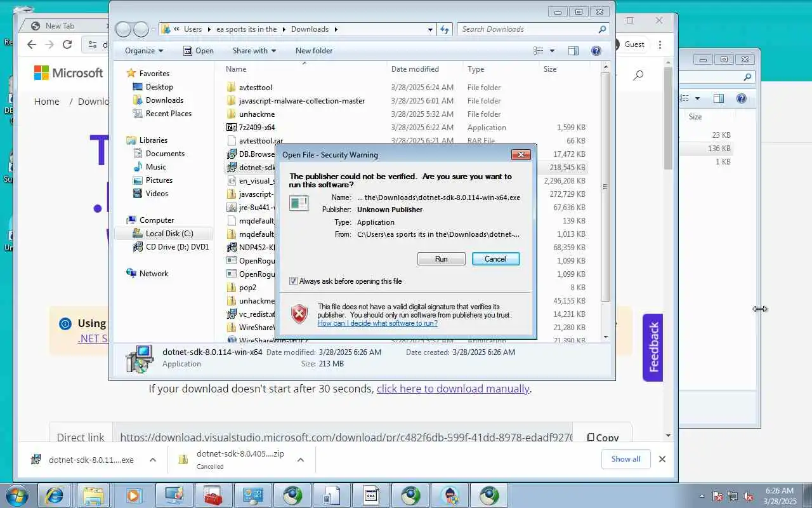Click the Microsoft logo on the web page

[69, 73]
